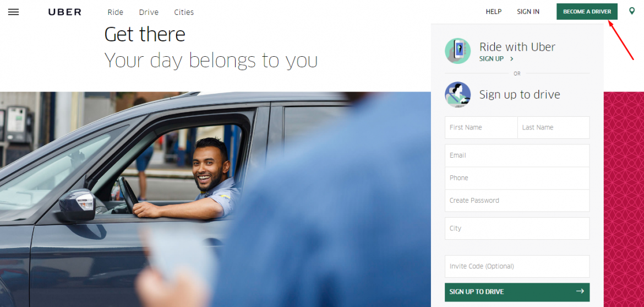Click arrow icon on Sign Up To Drive button

tap(580, 292)
